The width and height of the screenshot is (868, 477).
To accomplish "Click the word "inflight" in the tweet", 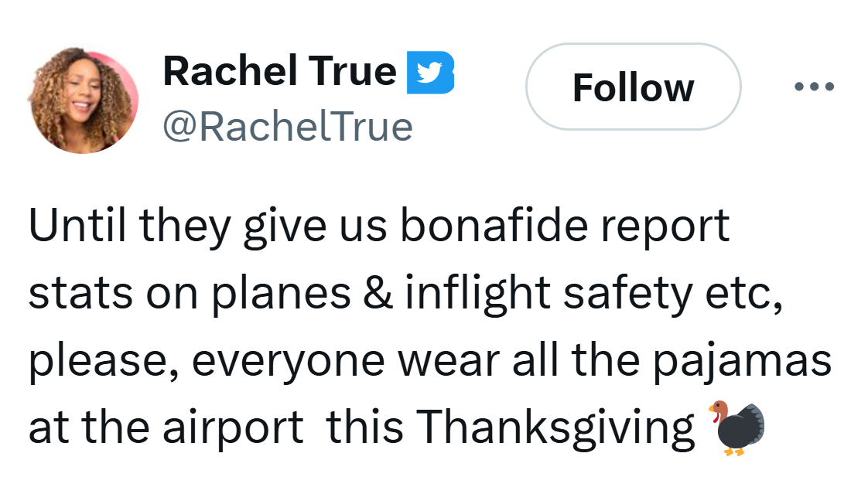I will point(477,295).
